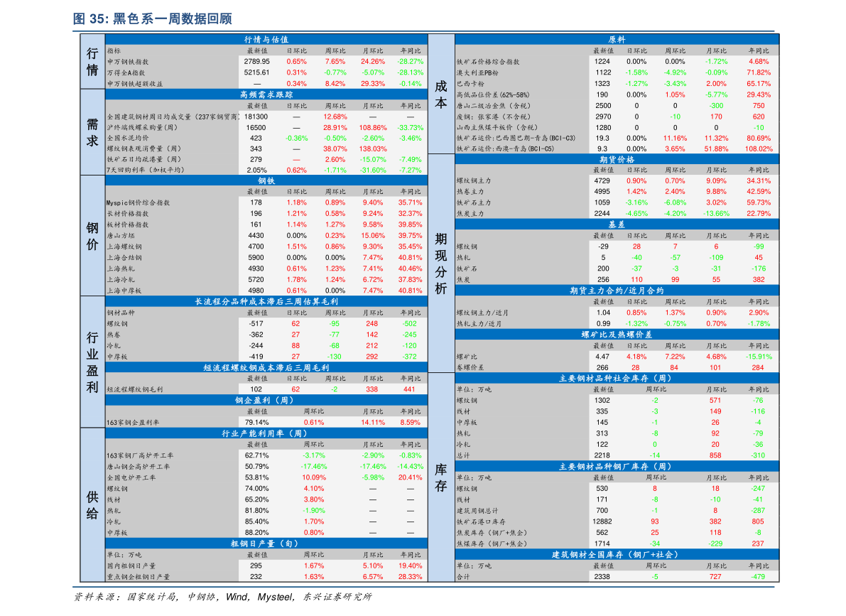
Task: Click the 唐山钢企高炉开工率 row label
Action: pos(138,467)
